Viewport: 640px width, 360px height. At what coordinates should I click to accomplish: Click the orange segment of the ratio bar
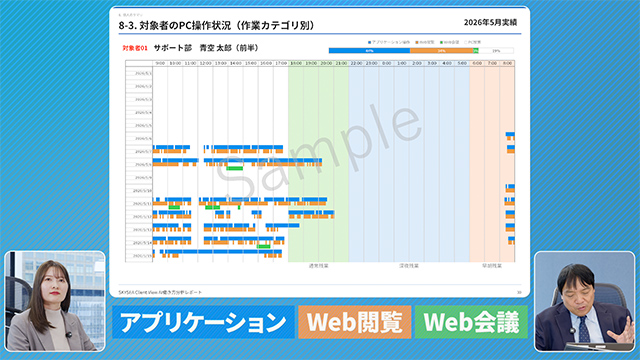[x=441, y=51]
